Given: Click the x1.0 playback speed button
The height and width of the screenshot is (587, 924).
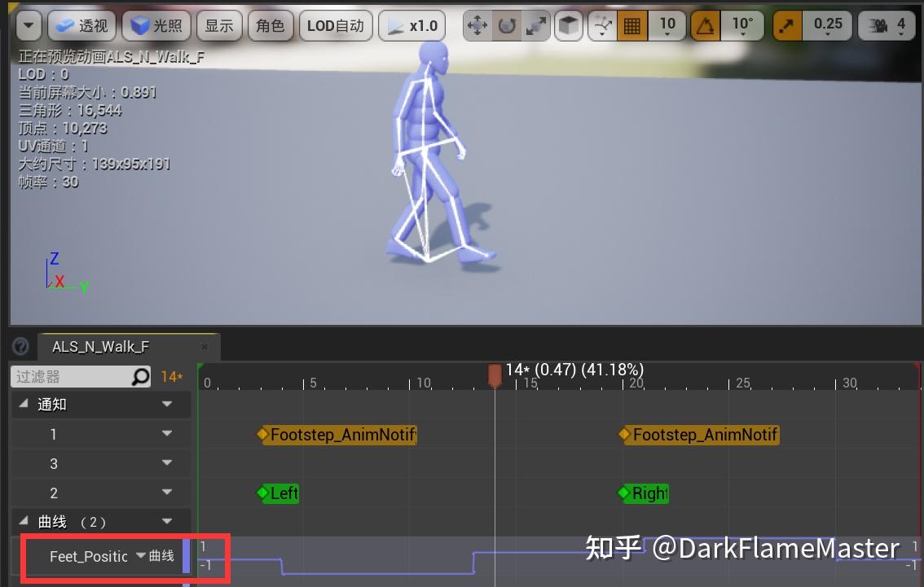Looking at the screenshot, I should tap(412, 24).
